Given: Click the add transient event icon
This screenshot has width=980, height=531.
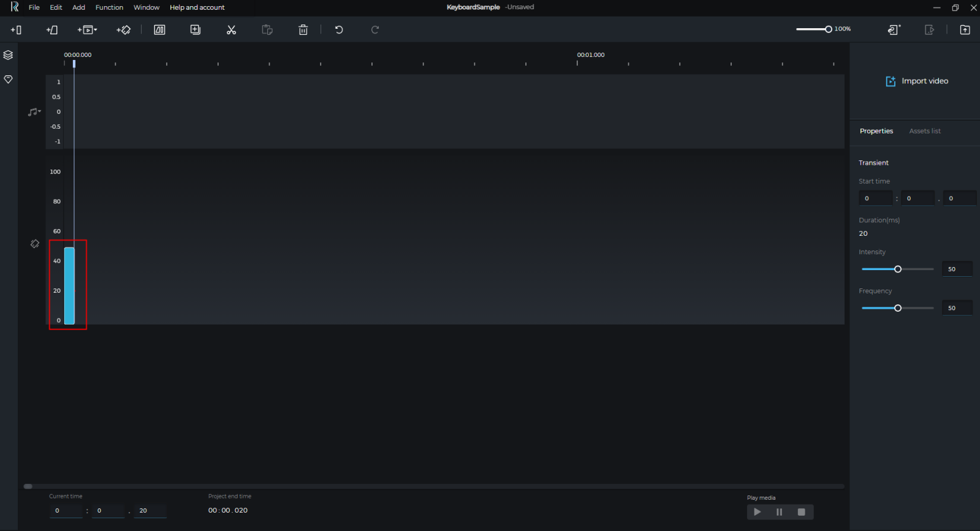Looking at the screenshot, I should [17, 30].
